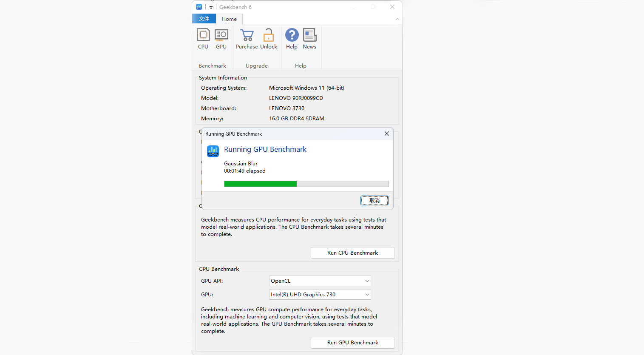Screen dimensions: 644x355
Task: Click the GPU Benchmark group label
Action: (219, 269)
